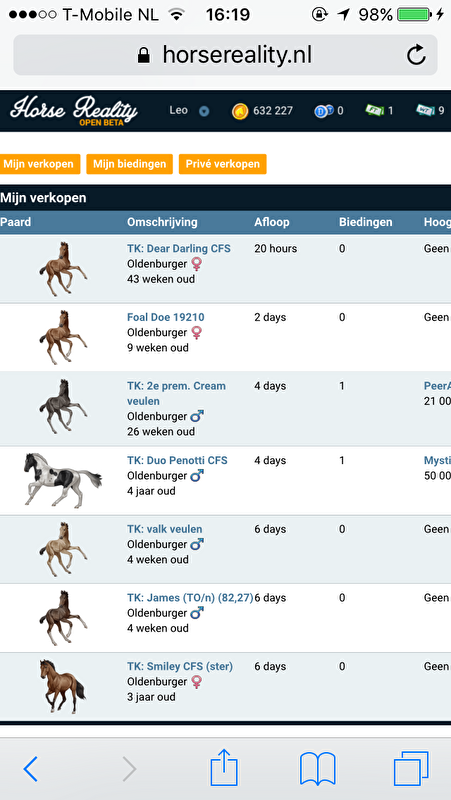Image resolution: width=451 pixels, height=800 pixels.
Task: Click mare symbol on Smiley CFS row
Action: pos(196,682)
